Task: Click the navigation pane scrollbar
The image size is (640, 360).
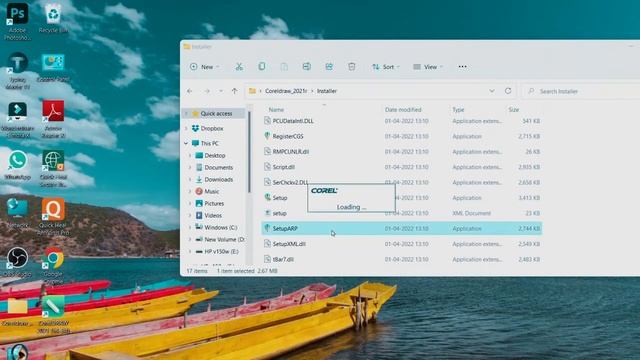Action: pyautogui.click(x=249, y=151)
